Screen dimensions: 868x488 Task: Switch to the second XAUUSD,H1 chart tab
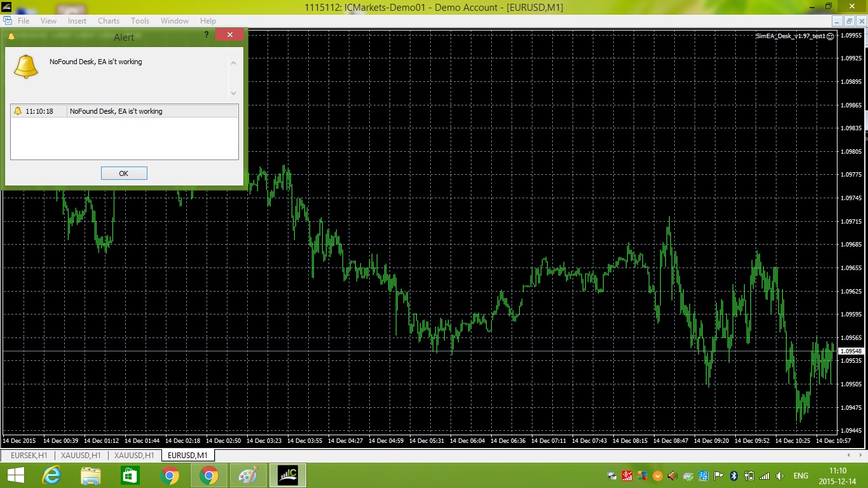pos(134,455)
